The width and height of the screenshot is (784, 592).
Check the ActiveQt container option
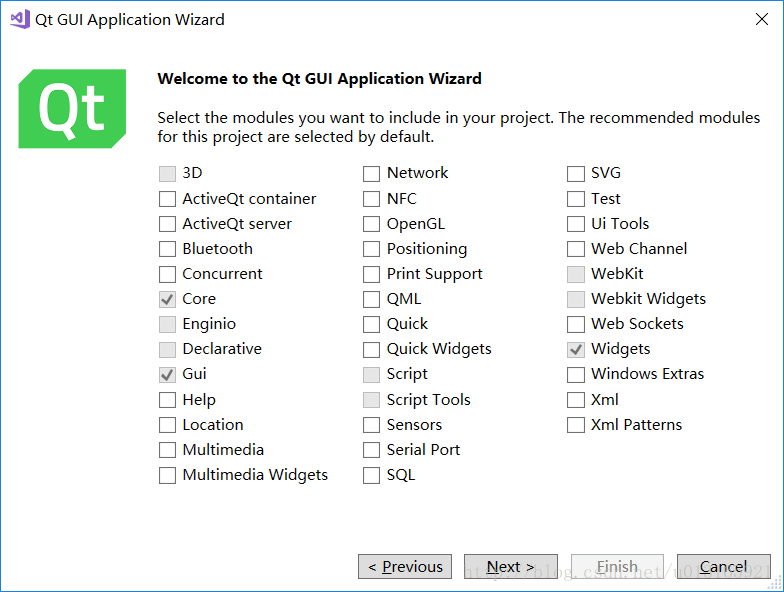tap(167, 199)
